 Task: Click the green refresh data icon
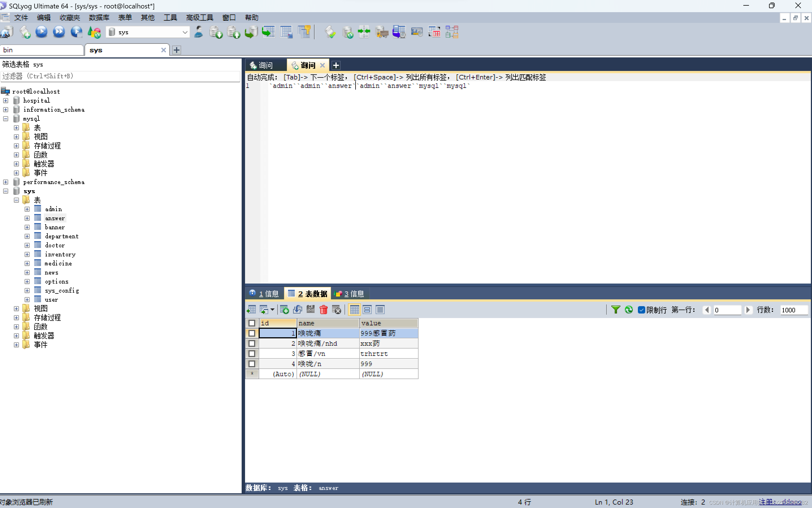click(x=629, y=310)
